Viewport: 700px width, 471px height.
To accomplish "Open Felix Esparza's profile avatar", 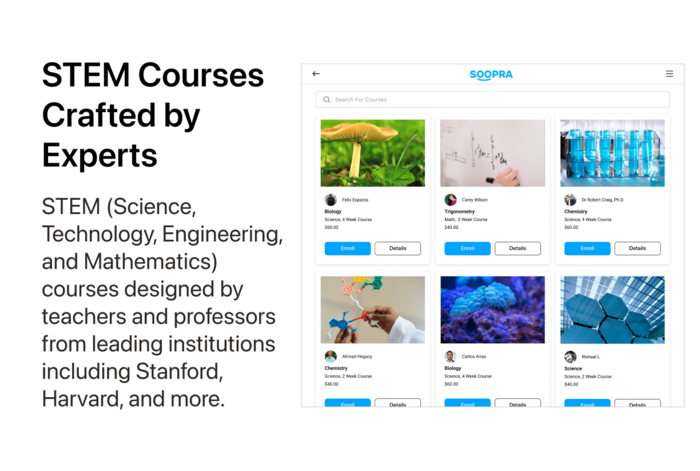I will pyautogui.click(x=331, y=200).
